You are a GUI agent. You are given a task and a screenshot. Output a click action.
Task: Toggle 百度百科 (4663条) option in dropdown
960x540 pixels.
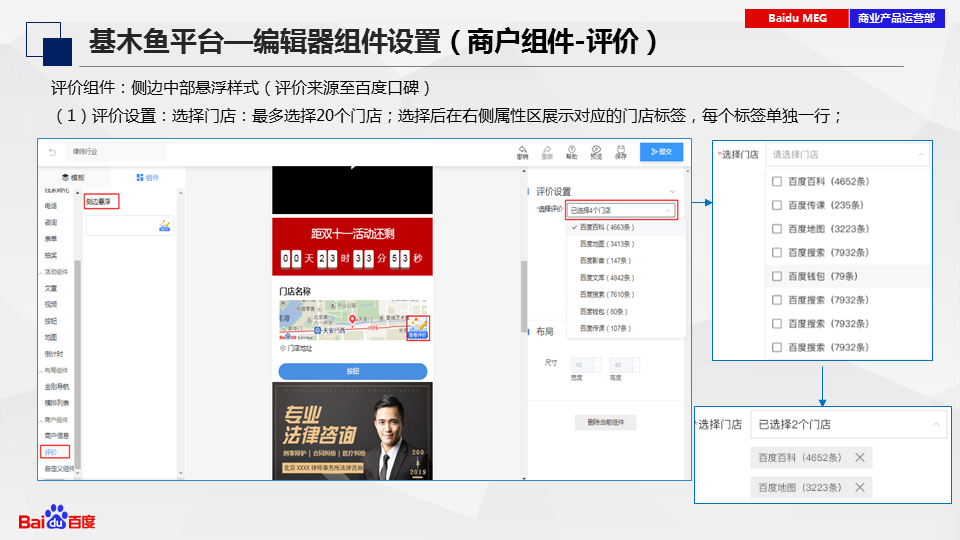[626, 227]
